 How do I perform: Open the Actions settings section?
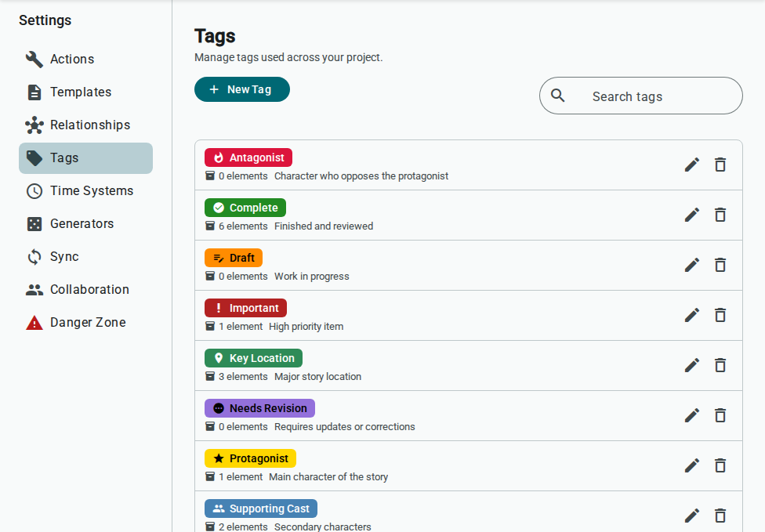[86, 59]
